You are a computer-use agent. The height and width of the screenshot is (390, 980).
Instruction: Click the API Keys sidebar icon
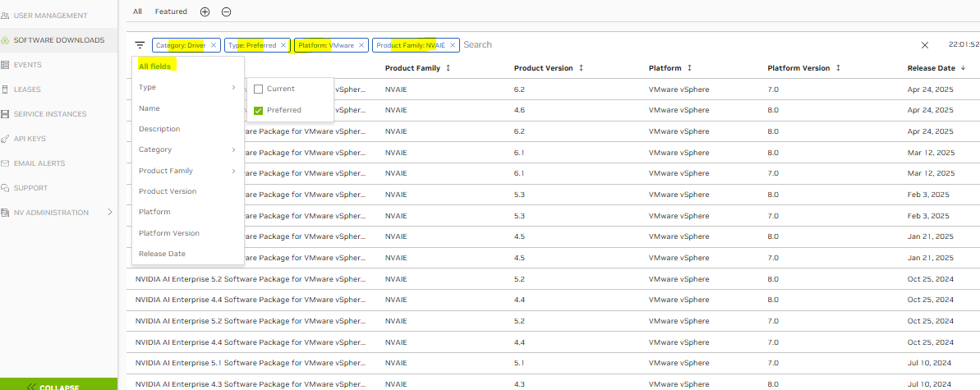[5, 139]
